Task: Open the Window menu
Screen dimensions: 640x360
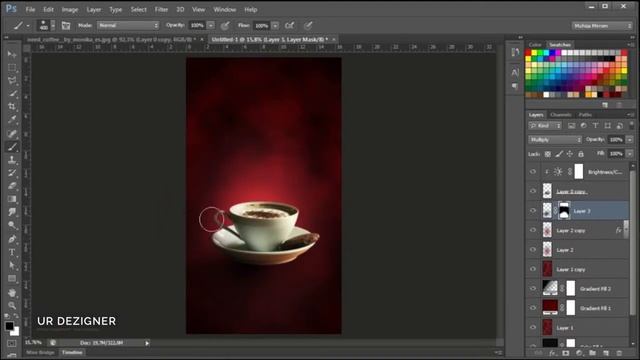Action: (x=224, y=9)
